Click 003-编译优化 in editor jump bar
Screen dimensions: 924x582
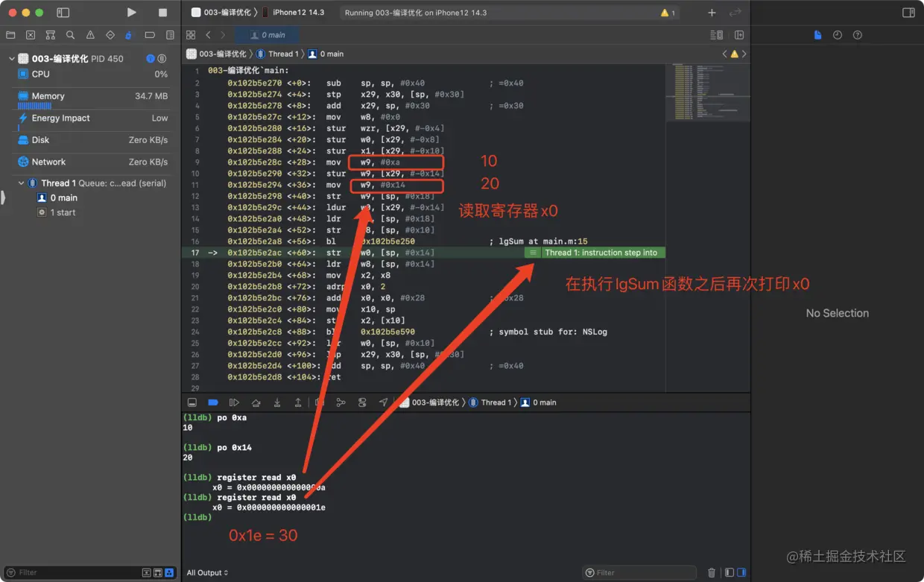(217, 54)
